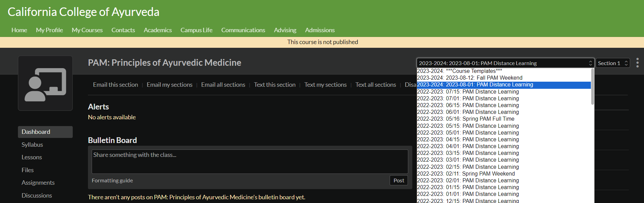Open Files in course sidebar
644x203 pixels.
pos(28,170)
